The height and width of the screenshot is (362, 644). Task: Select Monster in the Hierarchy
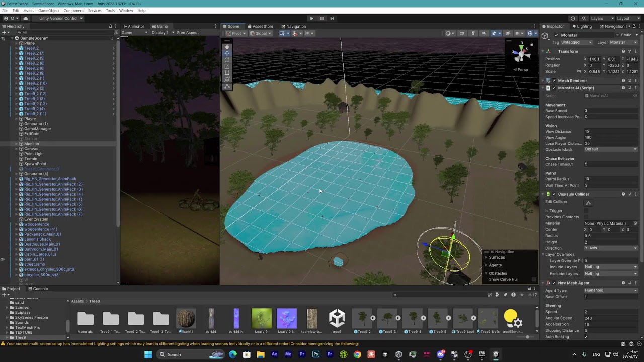[x=31, y=144]
